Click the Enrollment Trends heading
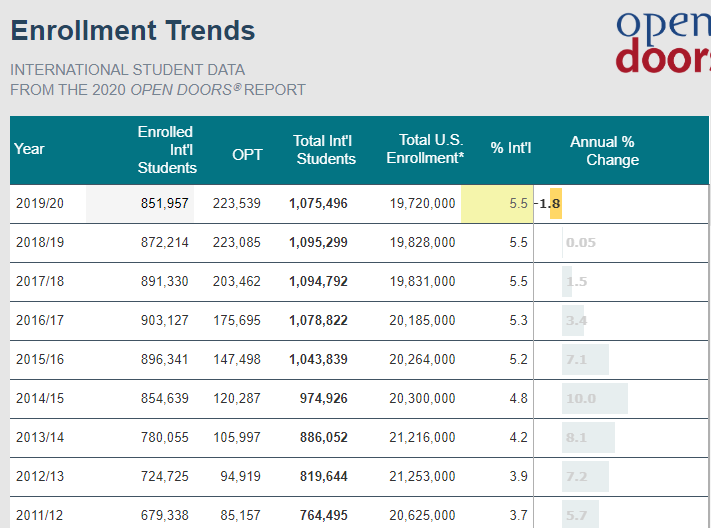 (133, 31)
